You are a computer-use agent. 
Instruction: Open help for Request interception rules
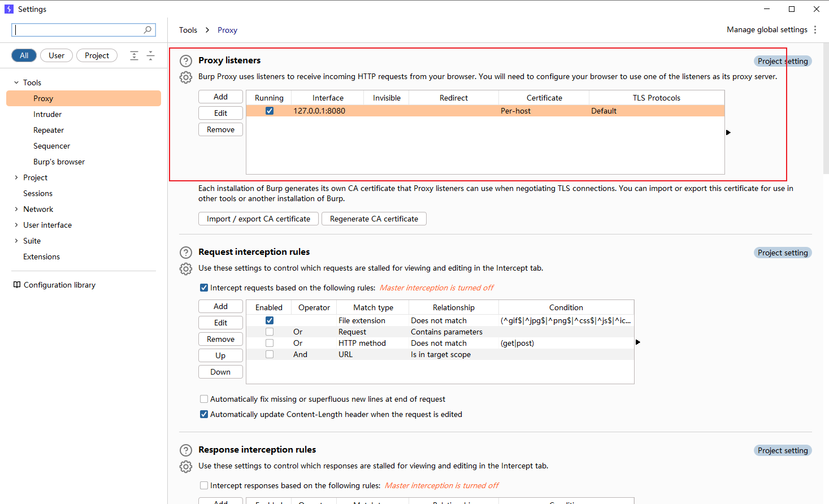pos(186,253)
